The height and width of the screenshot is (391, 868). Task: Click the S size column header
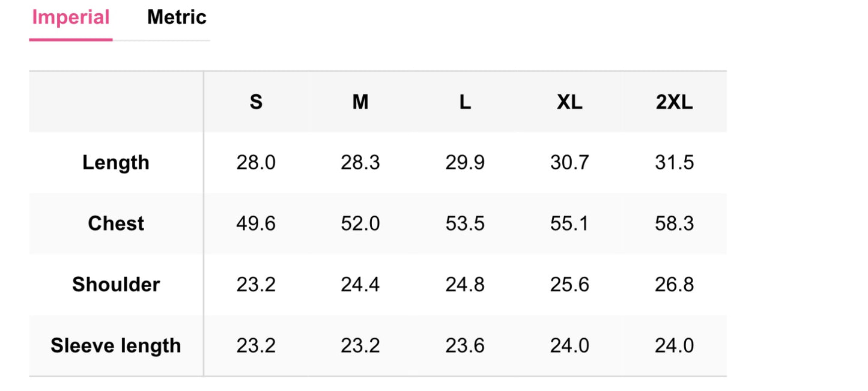point(256,103)
